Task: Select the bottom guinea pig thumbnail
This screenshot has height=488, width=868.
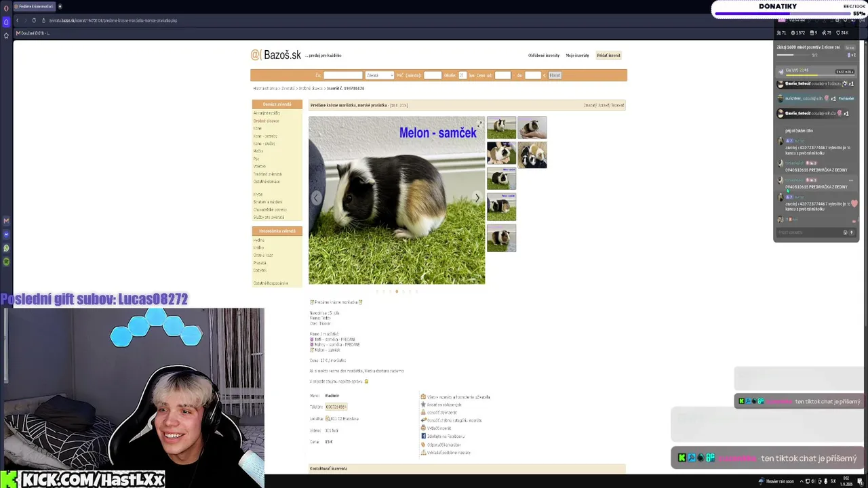Action: 501,238
